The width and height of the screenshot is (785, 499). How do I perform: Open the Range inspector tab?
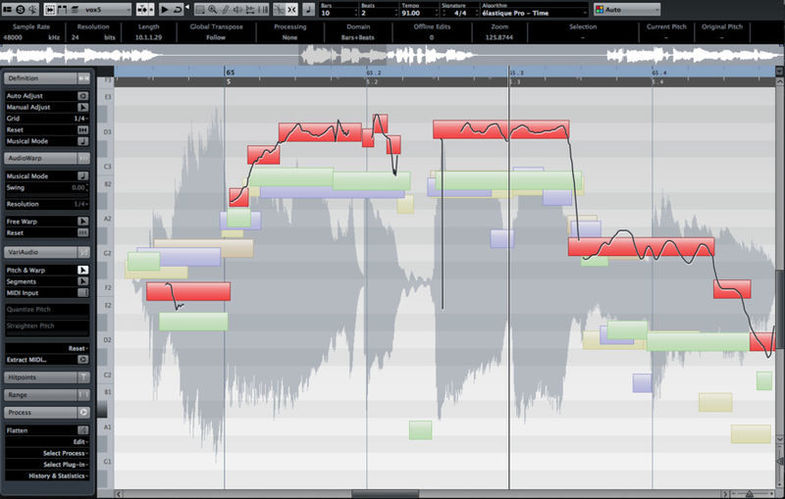[x=47, y=395]
